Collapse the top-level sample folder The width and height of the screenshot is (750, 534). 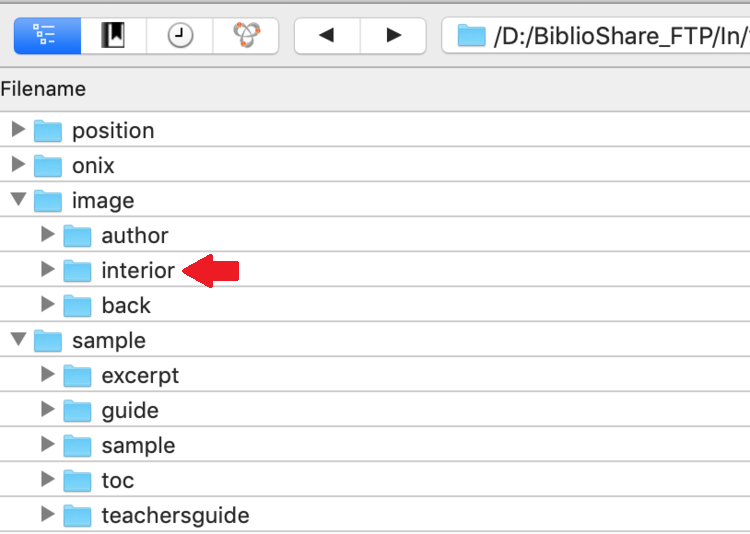(18, 339)
